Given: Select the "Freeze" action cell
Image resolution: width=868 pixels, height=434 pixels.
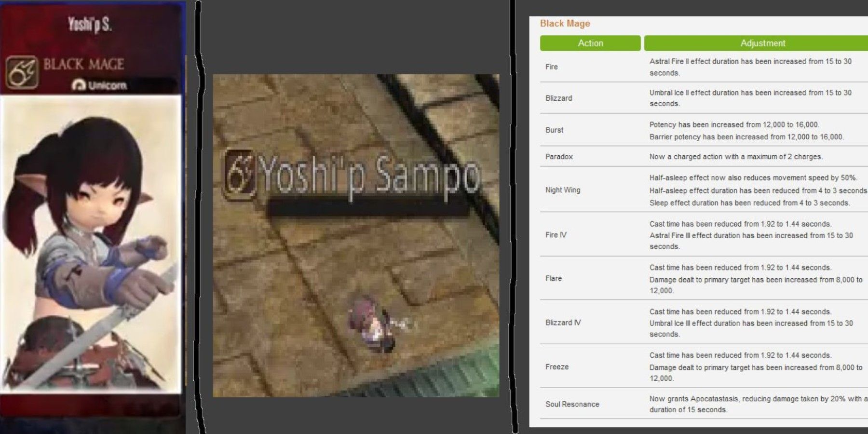Looking at the screenshot, I should 557,367.
